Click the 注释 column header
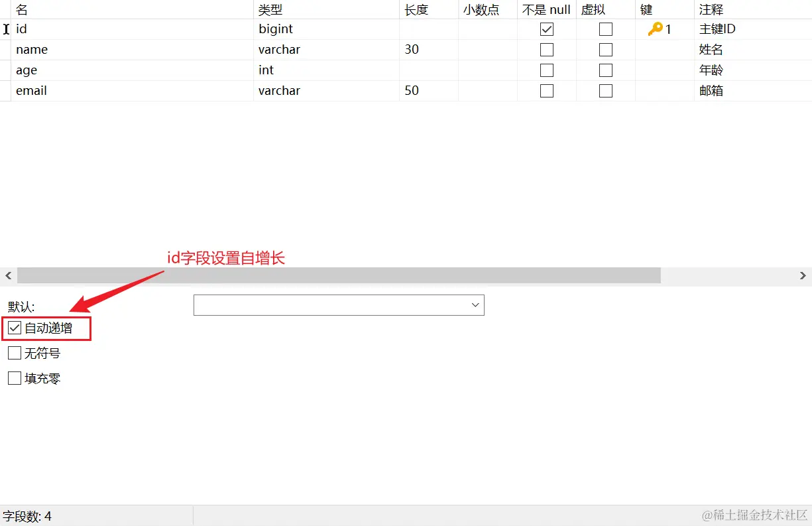 click(753, 9)
